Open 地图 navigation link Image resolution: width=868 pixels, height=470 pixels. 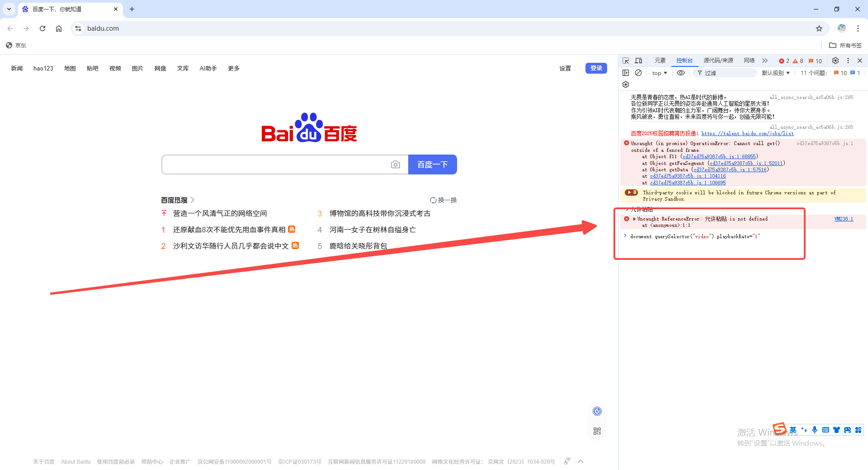point(70,68)
